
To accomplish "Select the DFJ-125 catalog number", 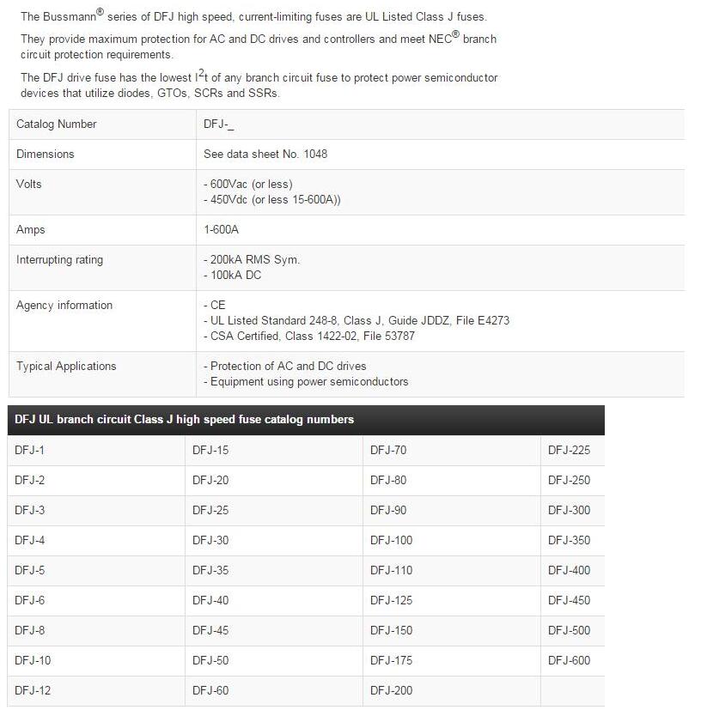I will (391, 600).
